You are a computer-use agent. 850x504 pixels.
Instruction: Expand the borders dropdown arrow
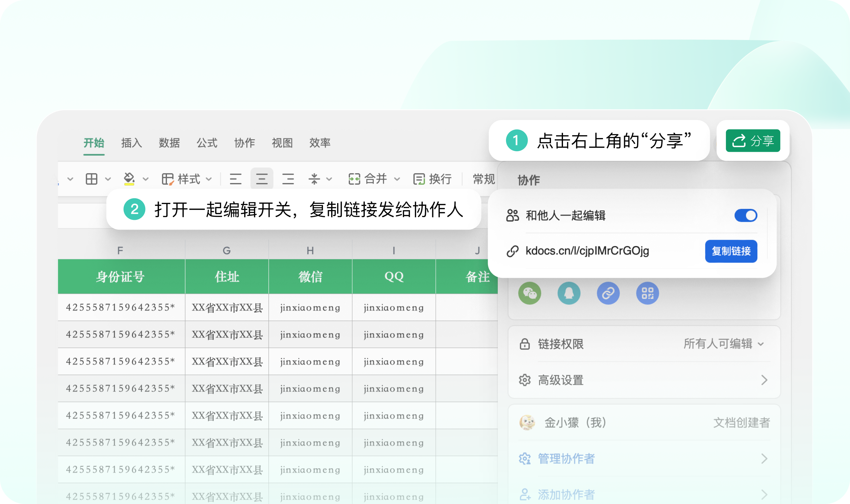(108, 179)
